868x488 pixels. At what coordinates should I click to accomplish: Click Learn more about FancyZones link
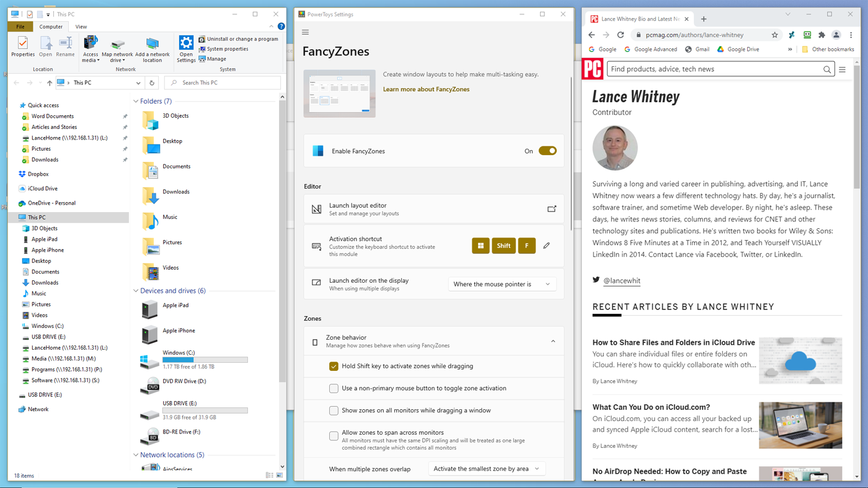426,89
